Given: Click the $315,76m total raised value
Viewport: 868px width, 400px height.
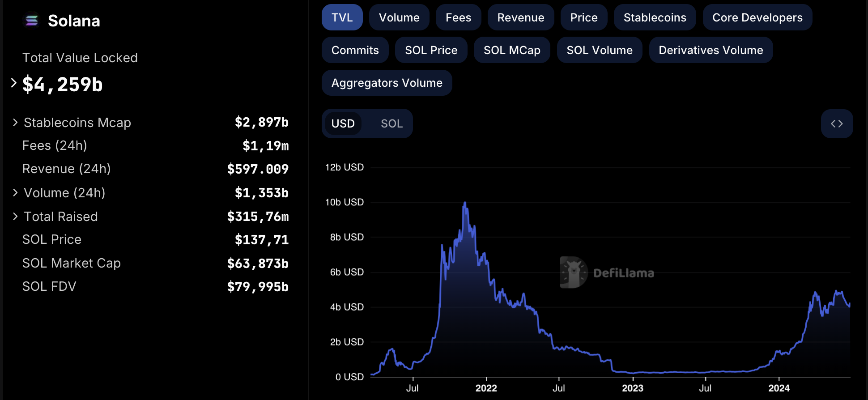Looking at the screenshot, I should 258,217.
